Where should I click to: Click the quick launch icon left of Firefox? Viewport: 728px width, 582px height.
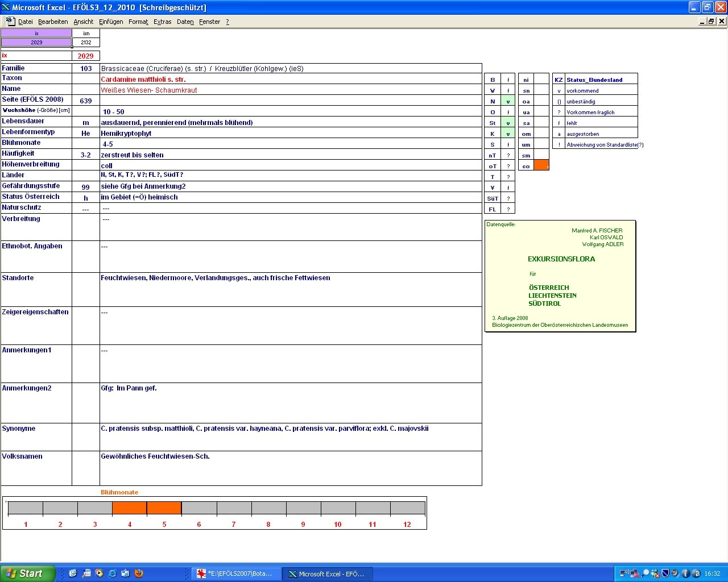click(125, 573)
